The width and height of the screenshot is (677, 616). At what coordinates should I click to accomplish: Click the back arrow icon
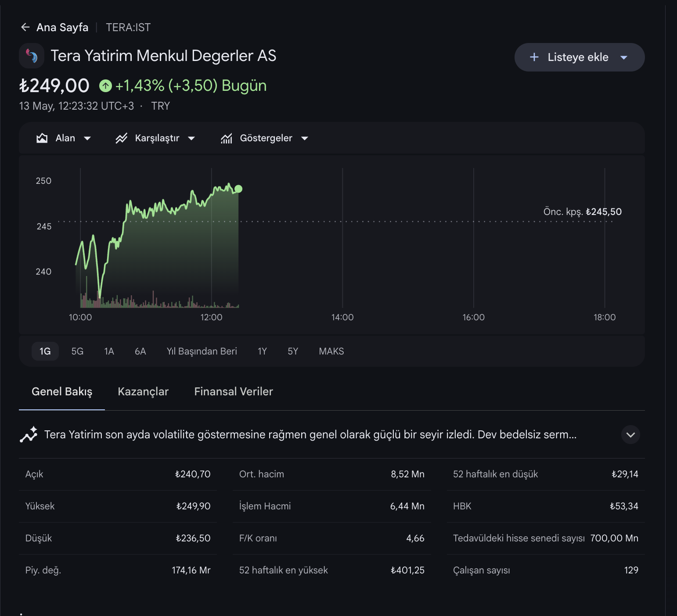[25, 27]
